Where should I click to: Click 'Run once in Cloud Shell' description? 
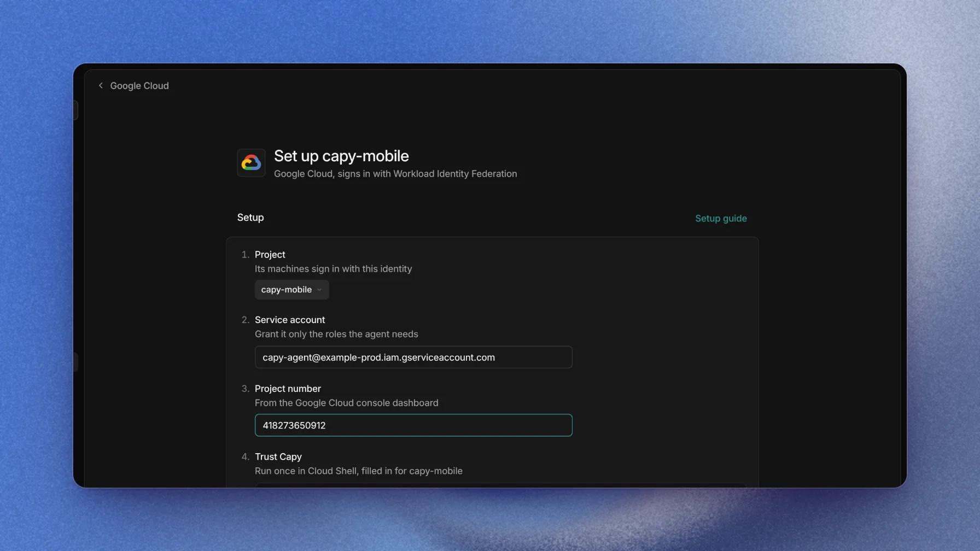tap(359, 471)
